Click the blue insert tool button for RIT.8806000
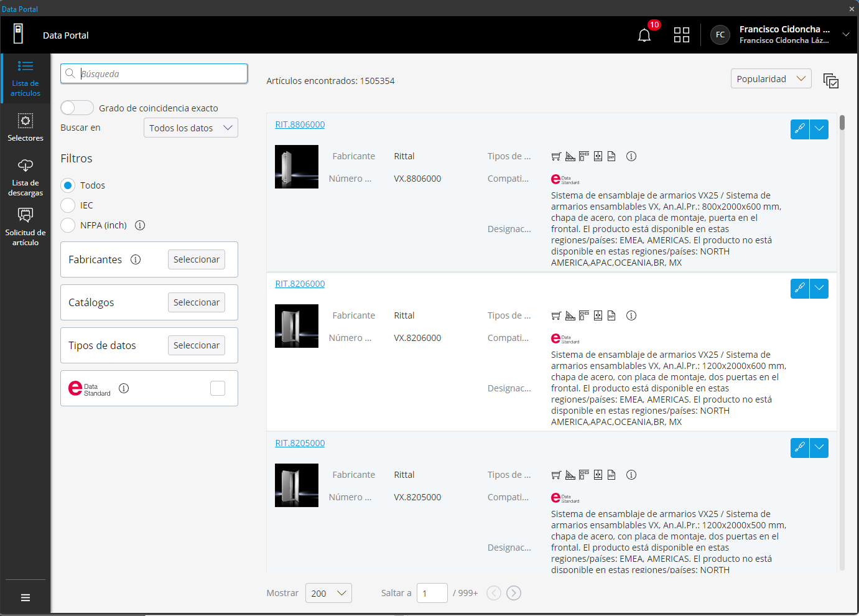This screenshot has width=859, height=616. click(x=800, y=129)
